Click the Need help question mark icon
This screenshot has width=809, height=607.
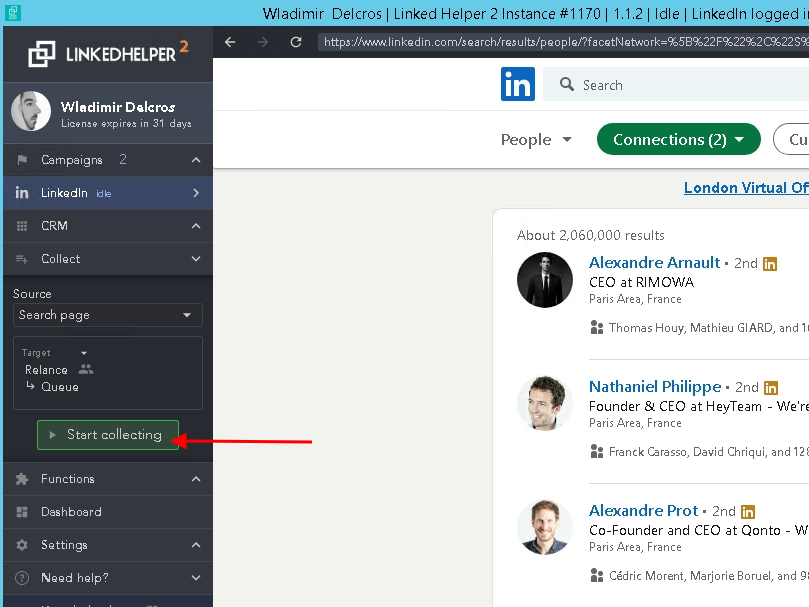point(22,578)
